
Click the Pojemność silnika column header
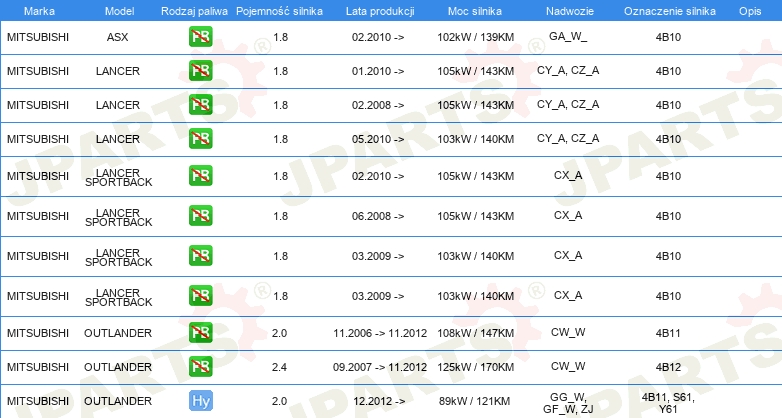279,11
